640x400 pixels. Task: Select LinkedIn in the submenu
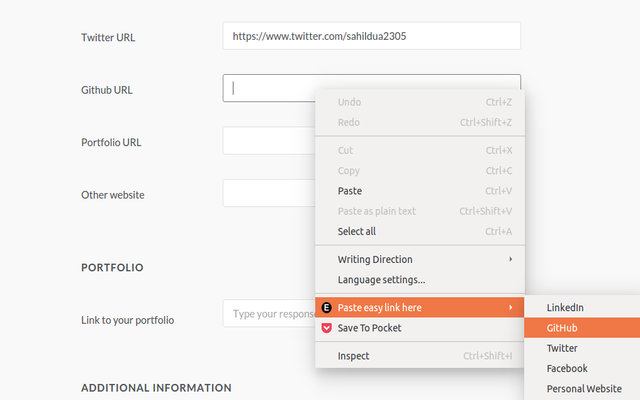point(582,307)
